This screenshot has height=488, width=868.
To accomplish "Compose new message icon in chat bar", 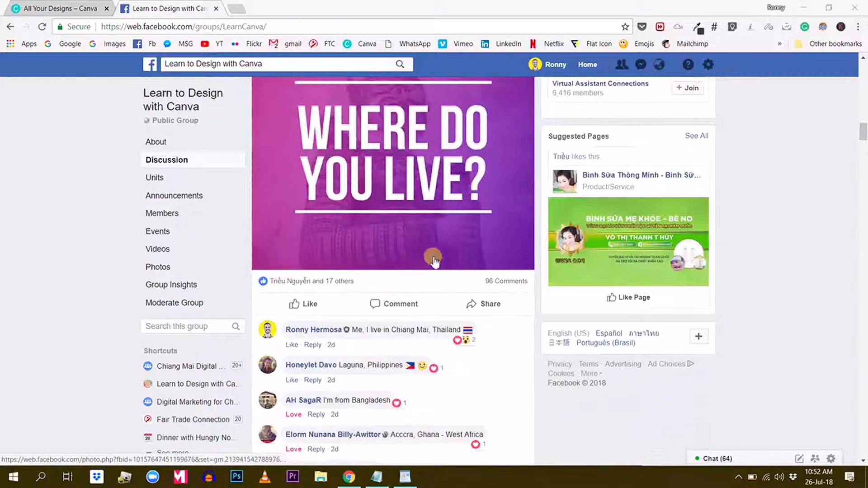I will point(799,458).
